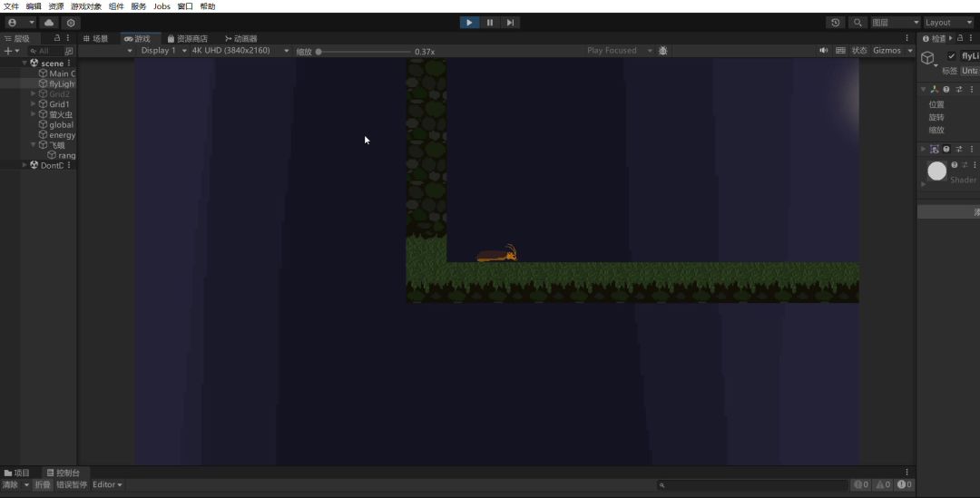980x498 pixels.
Task: Toggle the flyLight object active checkbox
Action: [x=951, y=56]
